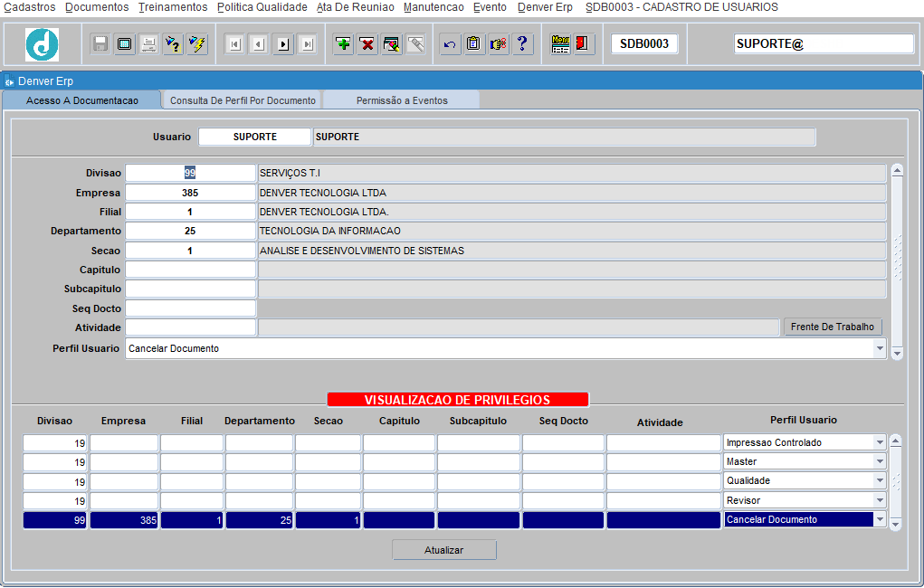This screenshot has width=924, height=588.
Task: Open the Treinamentos menu
Action: (x=173, y=7)
